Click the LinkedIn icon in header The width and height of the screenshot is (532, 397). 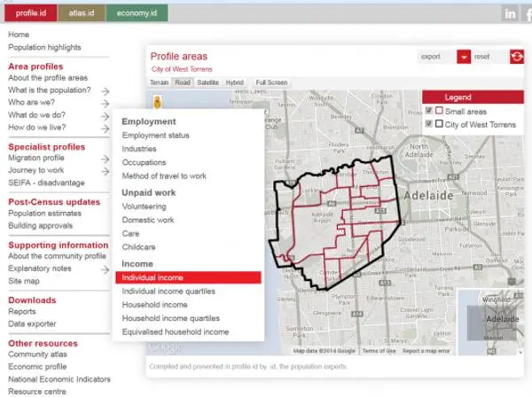pos(510,14)
